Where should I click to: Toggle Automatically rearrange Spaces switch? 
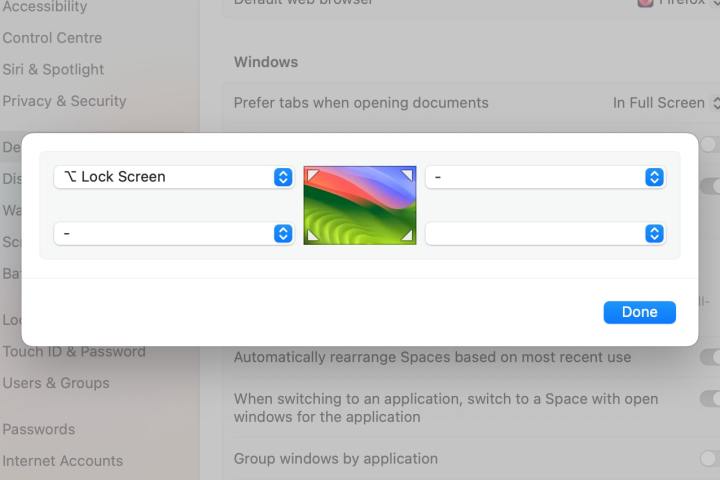click(710, 357)
